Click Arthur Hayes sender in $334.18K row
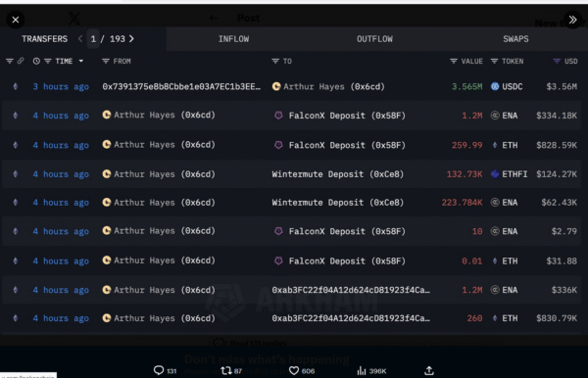588x378 pixels. 165,115
